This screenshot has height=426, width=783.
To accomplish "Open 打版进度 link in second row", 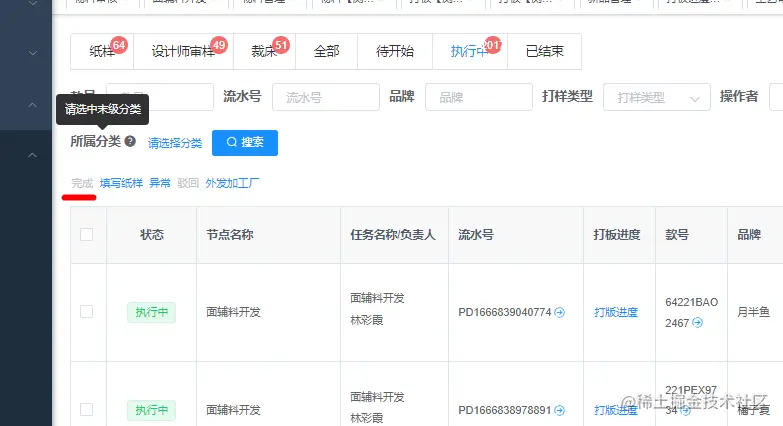I will click(x=616, y=411).
